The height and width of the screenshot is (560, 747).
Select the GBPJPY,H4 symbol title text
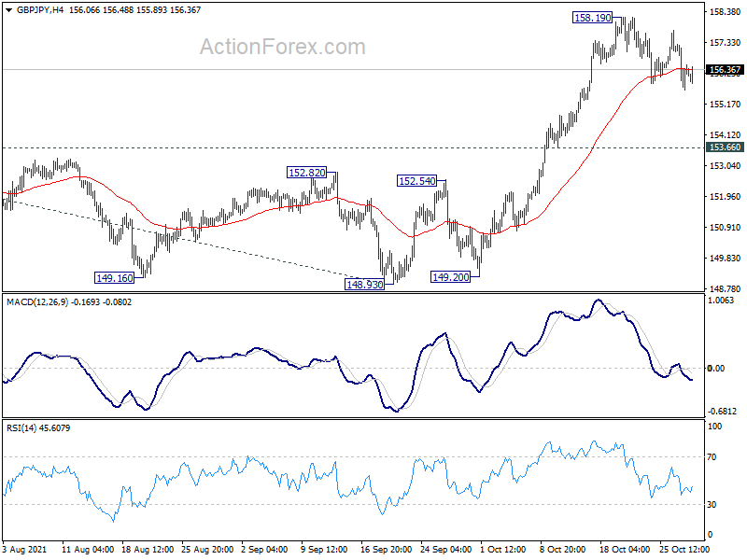(x=40, y=10)
